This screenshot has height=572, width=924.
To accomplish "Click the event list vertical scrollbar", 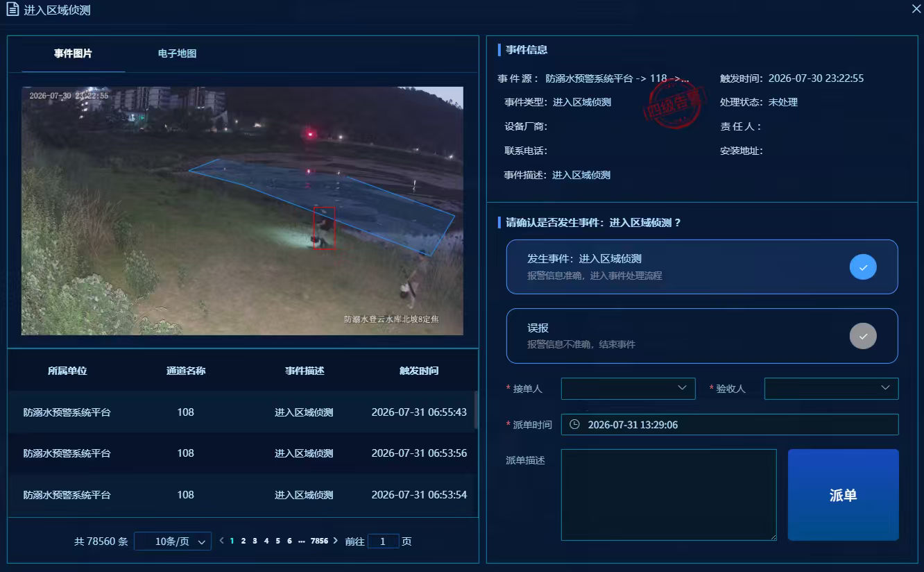I will [475, 410].
